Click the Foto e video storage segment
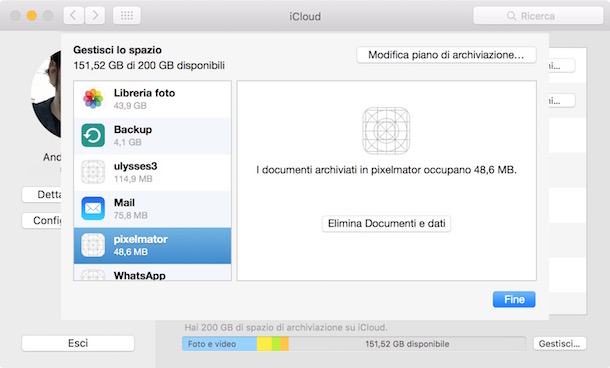The width and height of the screenshot is (610, 368). (x=220, y=344)
